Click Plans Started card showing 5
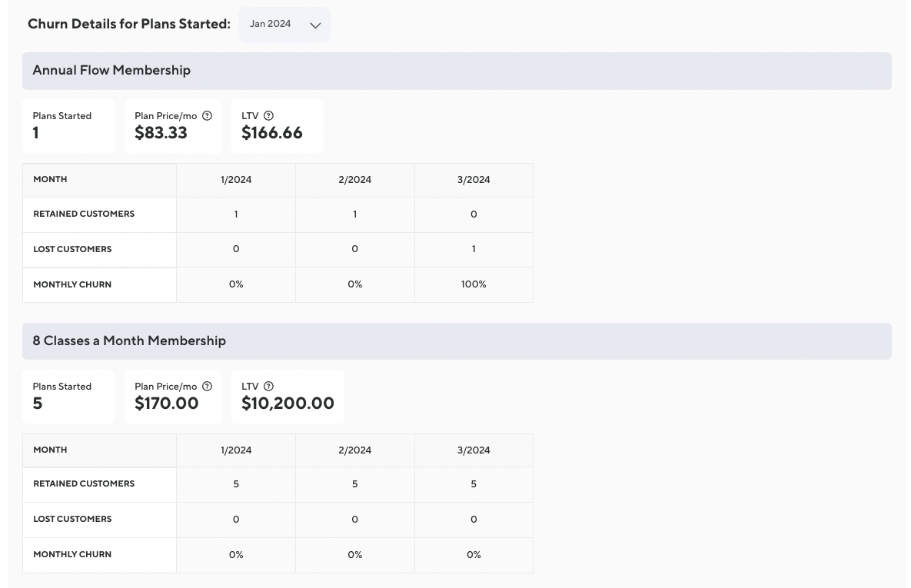Image resolution: width=911 pixels, height=588 pixels. [x=68, y=397]
